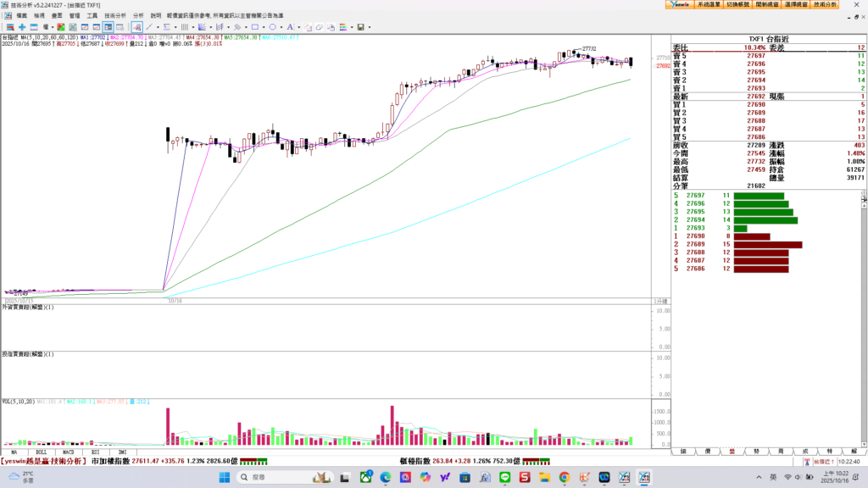
Task: Expand dropdown arrow beside the rectangle tool
Action: (x=264, y=27)
